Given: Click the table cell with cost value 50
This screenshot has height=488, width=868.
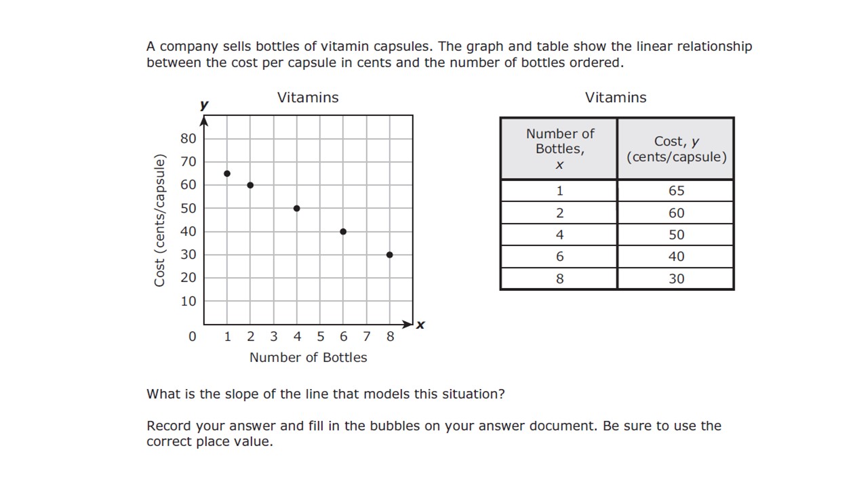Looking at the screenshot, I should tap(676, 235).
